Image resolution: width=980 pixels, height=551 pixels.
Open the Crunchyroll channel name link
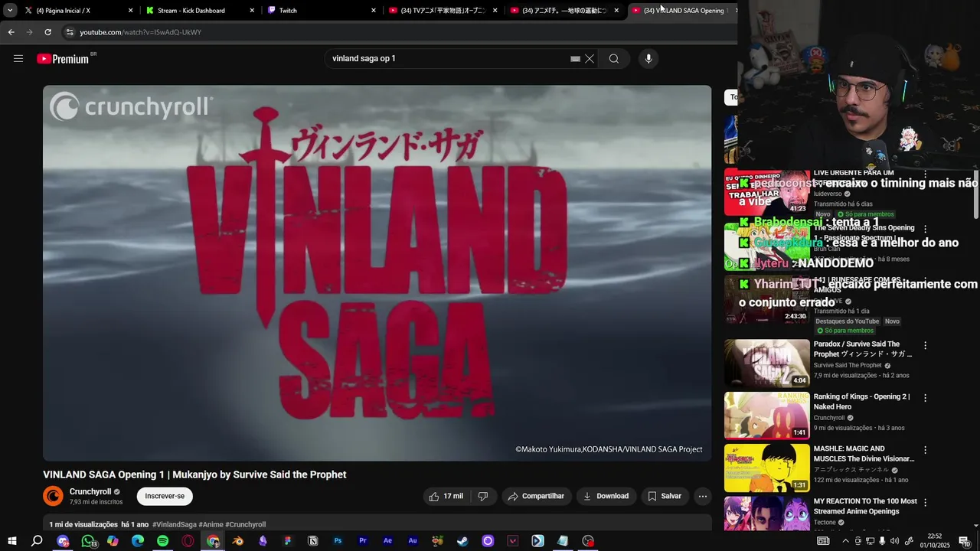pos(90,491)
